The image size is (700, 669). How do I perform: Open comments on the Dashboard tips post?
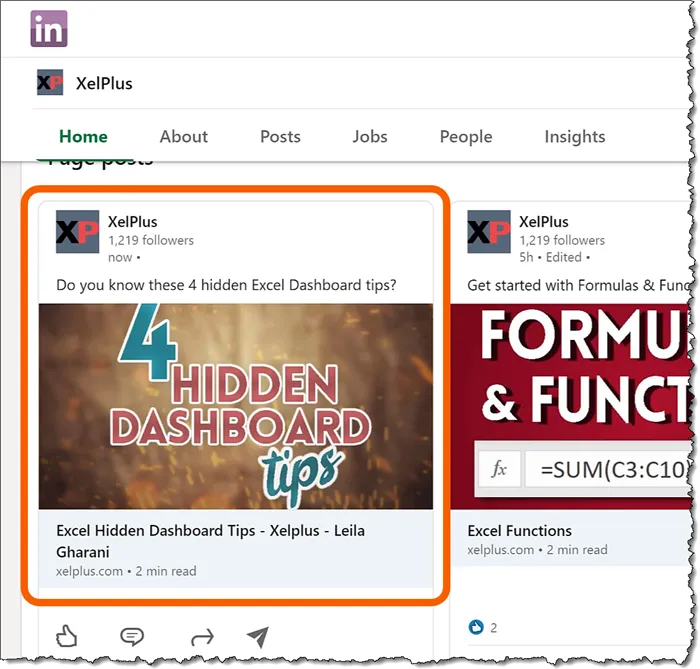click(131, 636)
